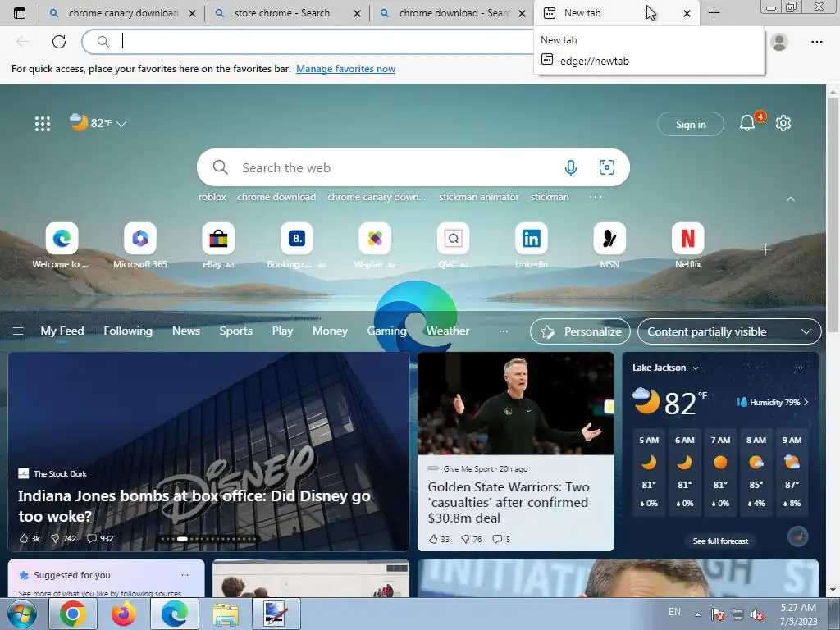This screenshot has height=630, width=840.
Task: Open File Explorer from the taskbar
Action: (226, 614)
